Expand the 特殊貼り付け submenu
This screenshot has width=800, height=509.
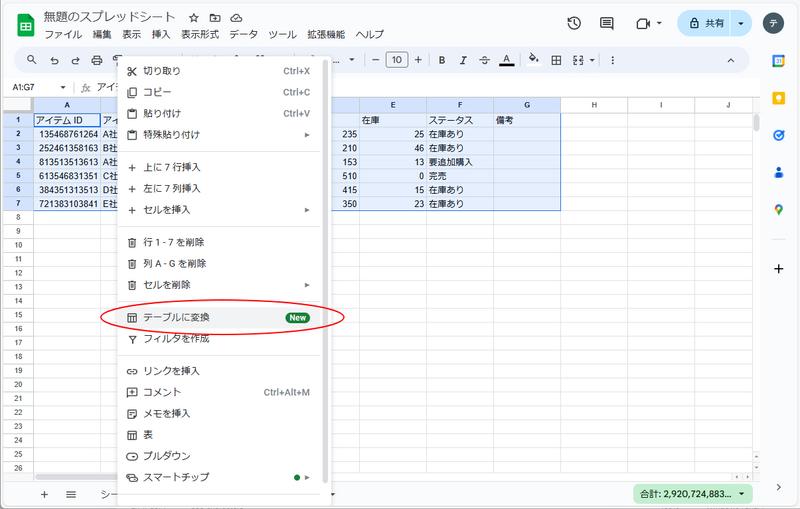(x=220, y=134)
